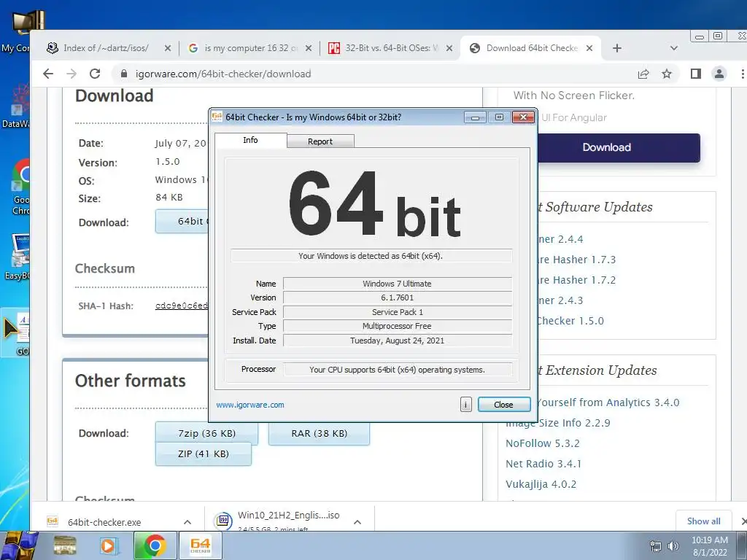
Task: Reload the current page
Action: 95,74
